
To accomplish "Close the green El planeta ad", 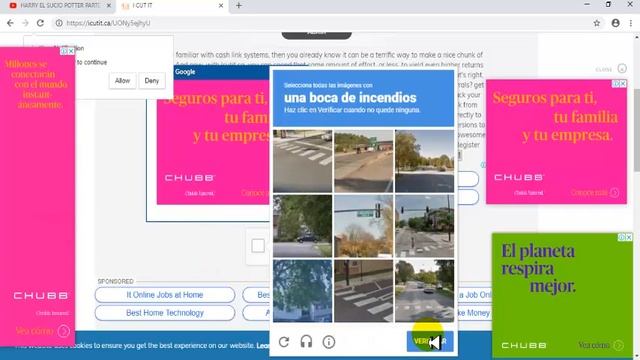I will (629, 237).
